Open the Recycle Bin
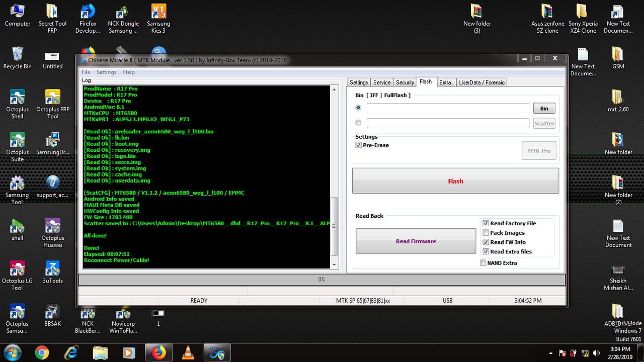 tap(18, 58)
